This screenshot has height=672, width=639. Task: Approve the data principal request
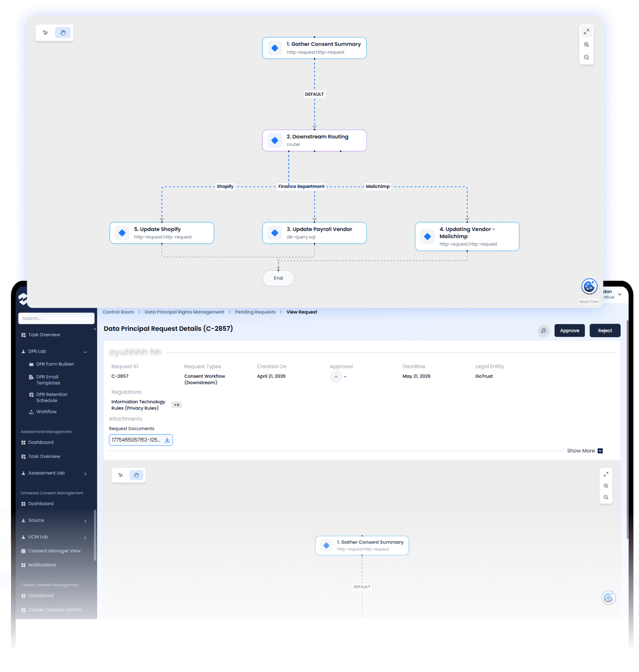point(569,331)
